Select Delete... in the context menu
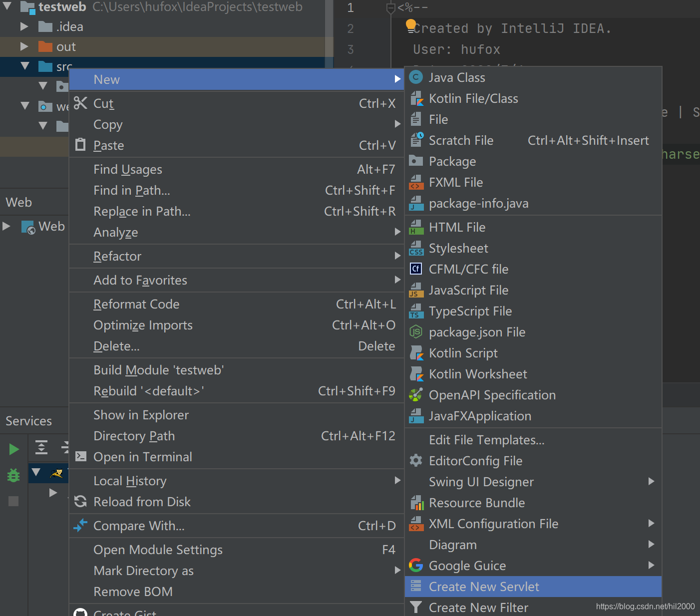 236,346
